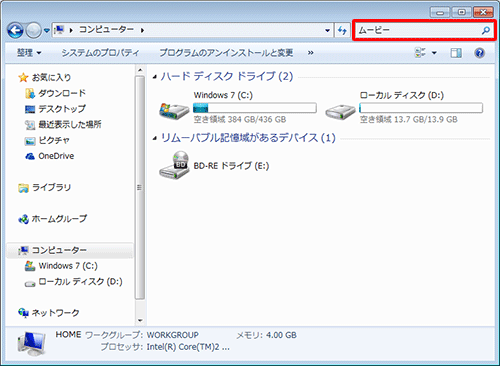Show more toolbar commands with » chevron
This screenshot has width=500, height=366.
pos(310,53)
